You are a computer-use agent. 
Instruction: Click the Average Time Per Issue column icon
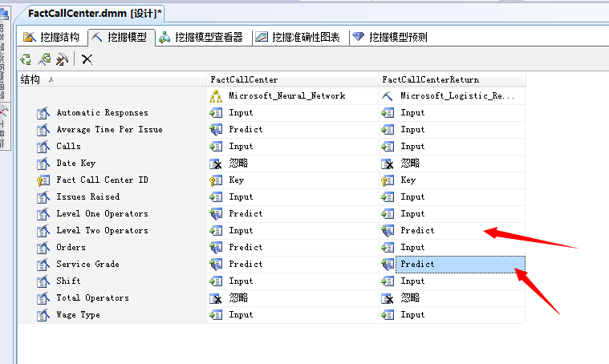(43, 130)
